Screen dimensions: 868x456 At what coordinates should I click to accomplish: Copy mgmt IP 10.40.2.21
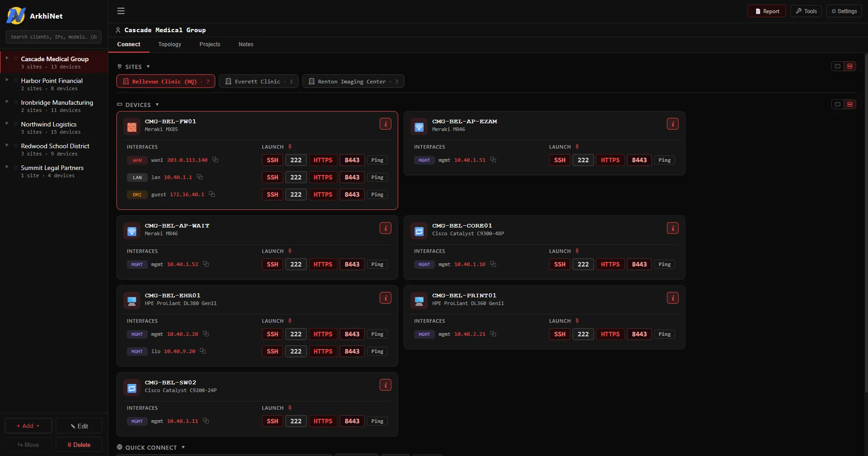pos(493,334)
